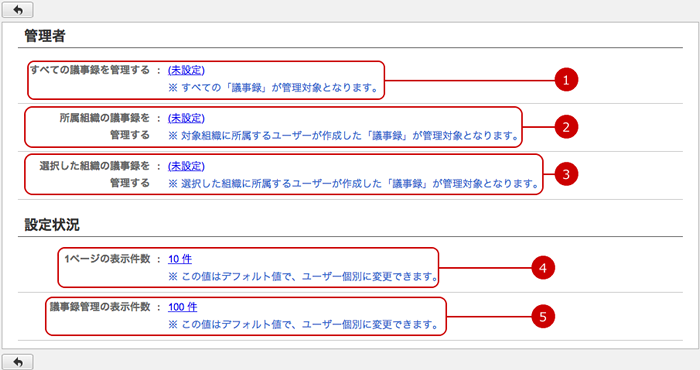This screenshot has width=700, height=370.
Task: Open (未設定) link for 所属組織の議事録を管理する
Action: pyautogui.click(x=186, y=118)
